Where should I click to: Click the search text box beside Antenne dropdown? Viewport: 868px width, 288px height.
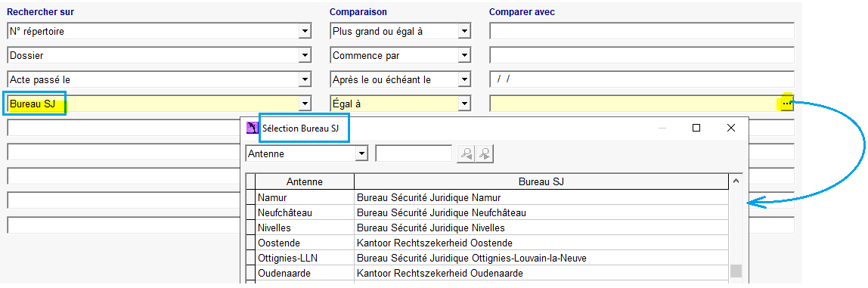click(414, 154)
